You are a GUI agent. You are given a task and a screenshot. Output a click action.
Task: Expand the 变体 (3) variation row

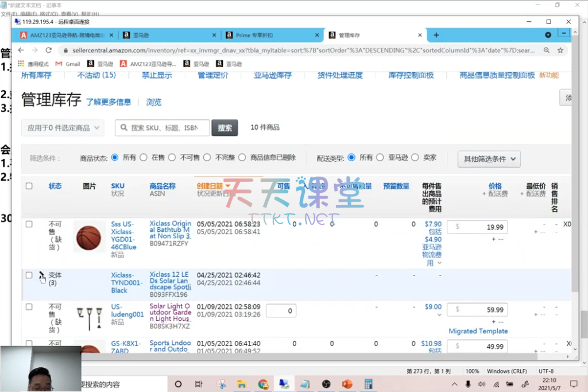(41, 276)
